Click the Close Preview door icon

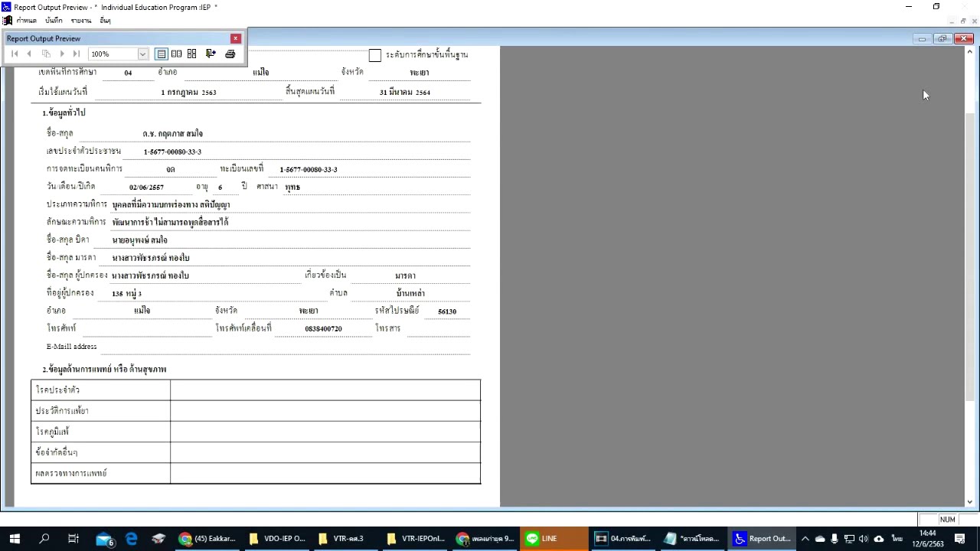click(211, 54)
